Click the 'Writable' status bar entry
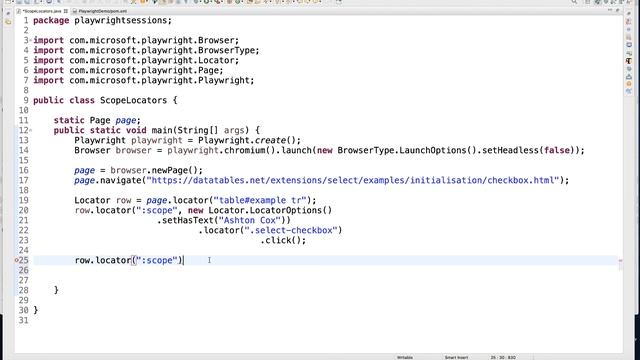 click(x=404, y=357)
